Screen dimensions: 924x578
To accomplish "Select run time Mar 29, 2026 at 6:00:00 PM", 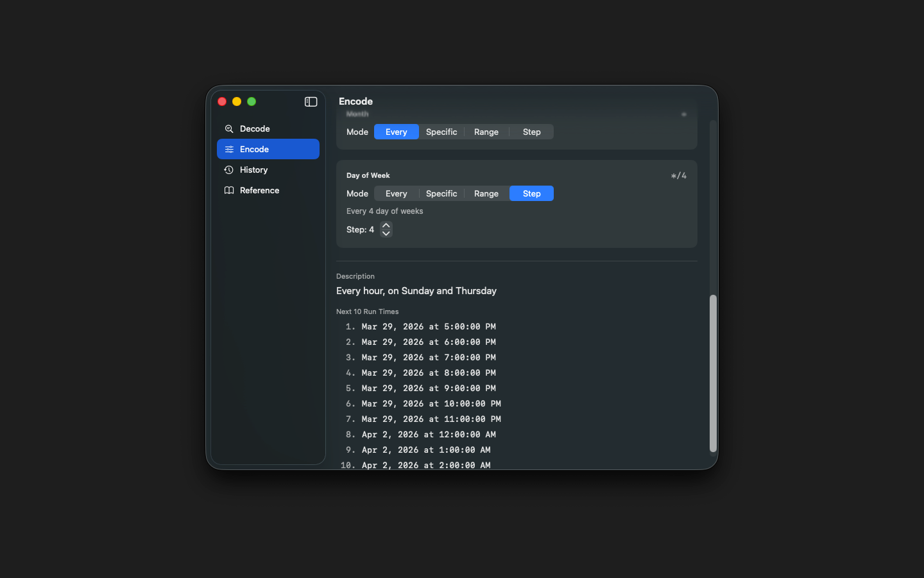I will (429, 342).
